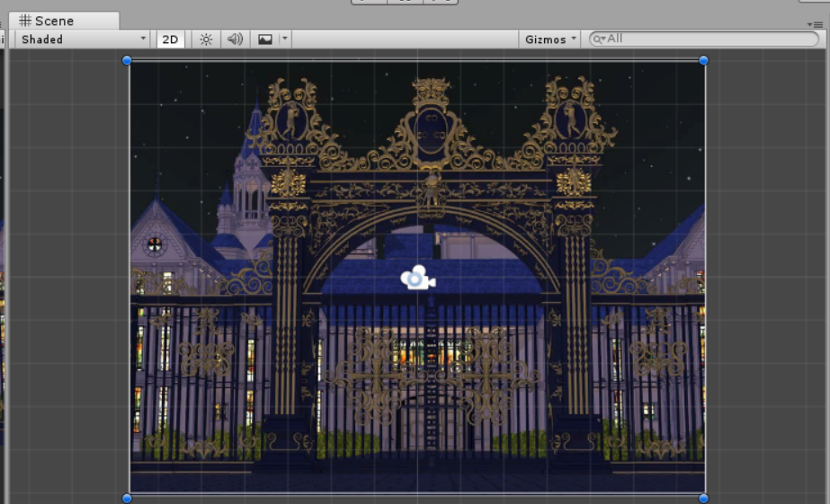This screenshot has height=504, width=830.
Task: Switch to the Scene tab
Action: click(64, 21)
